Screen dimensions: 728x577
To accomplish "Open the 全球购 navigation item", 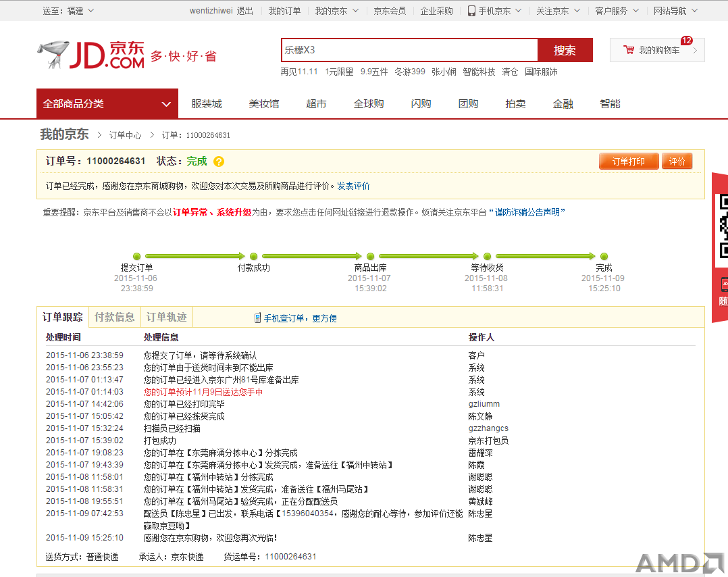I will point(369,103).
